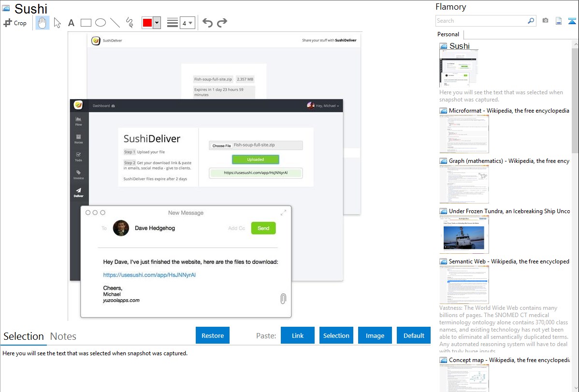Select the arrow pointer tool

(57, 23)
